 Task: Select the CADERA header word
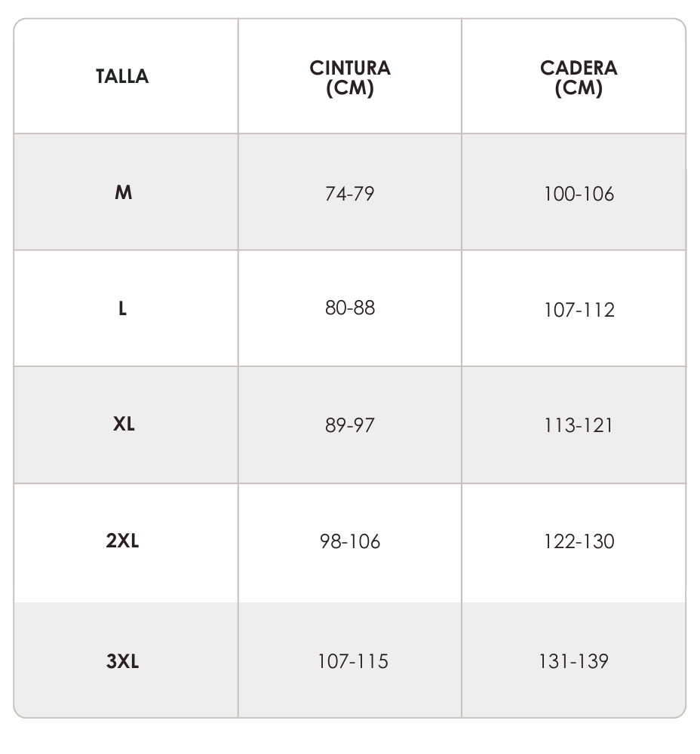coord(579,68)
